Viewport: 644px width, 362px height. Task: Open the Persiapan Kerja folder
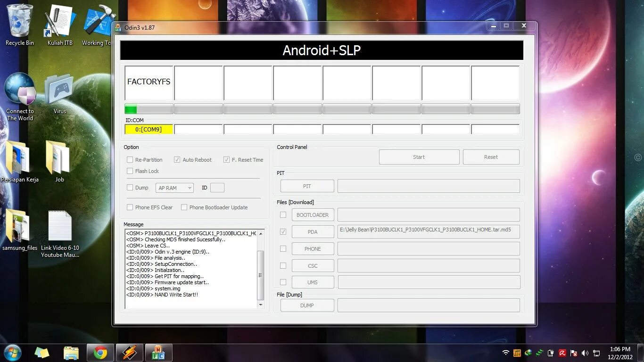20,162
